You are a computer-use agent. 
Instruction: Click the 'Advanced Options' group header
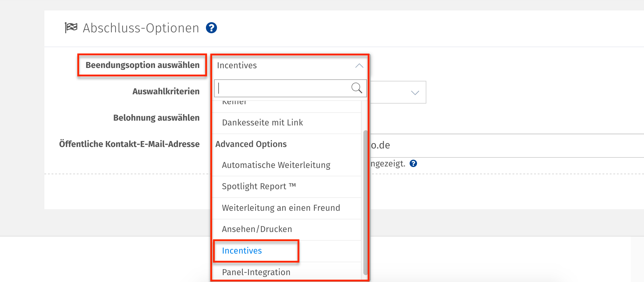click(x=251, y=144)
